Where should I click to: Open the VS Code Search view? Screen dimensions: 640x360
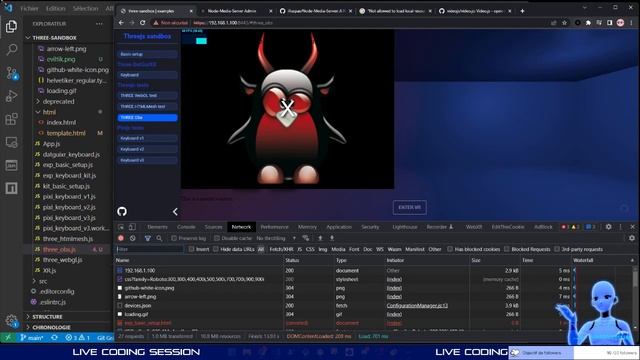(x=11, y=50)
